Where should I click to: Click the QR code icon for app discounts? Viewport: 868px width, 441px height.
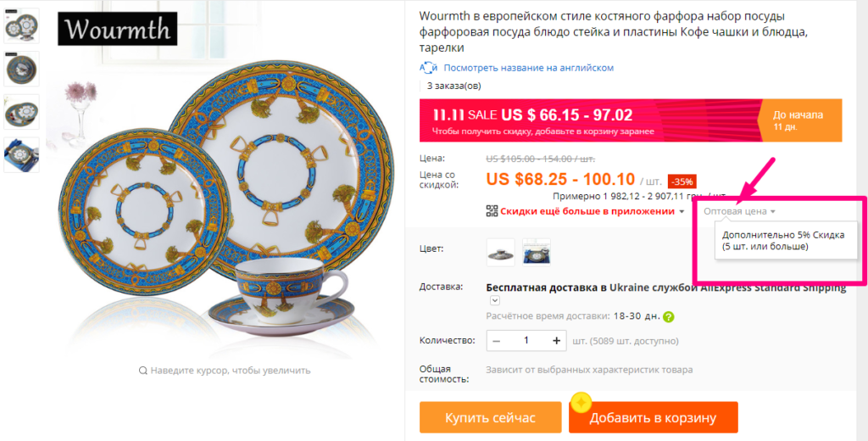tap(492, 211)
